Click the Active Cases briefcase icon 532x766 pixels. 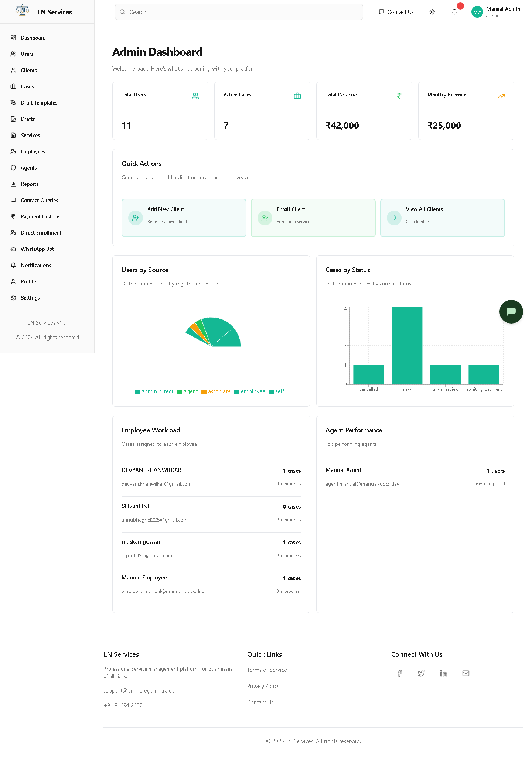click(x=297, y=96)
